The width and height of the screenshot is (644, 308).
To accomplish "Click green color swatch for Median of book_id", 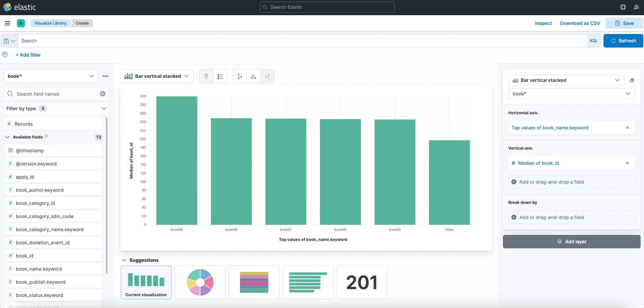I will point(513,163).
